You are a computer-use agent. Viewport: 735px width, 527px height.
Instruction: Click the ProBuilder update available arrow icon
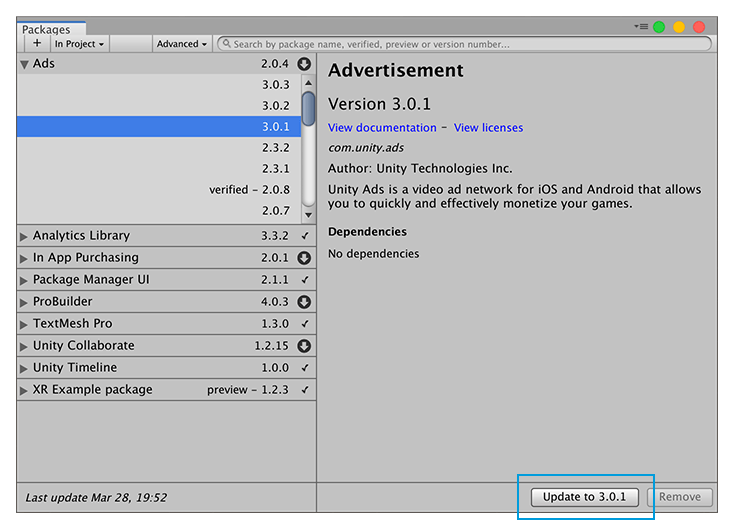(x=304, y=302)
